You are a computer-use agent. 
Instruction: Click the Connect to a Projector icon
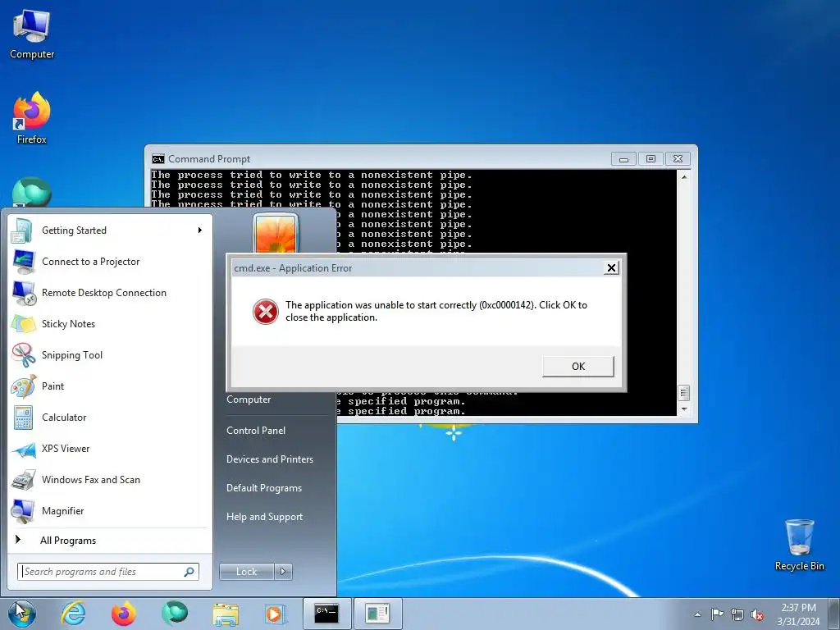tap(24, 262)
